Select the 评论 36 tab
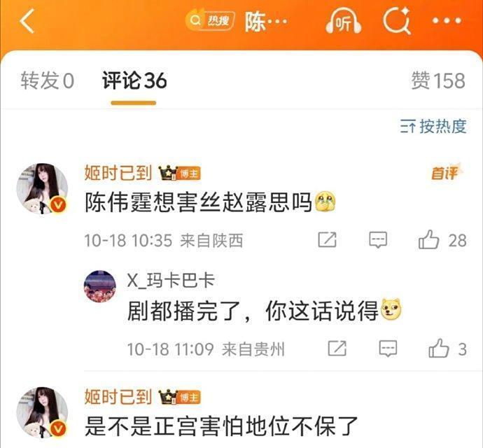This screenshot has height=448, width=483. (x=134, y=80)
